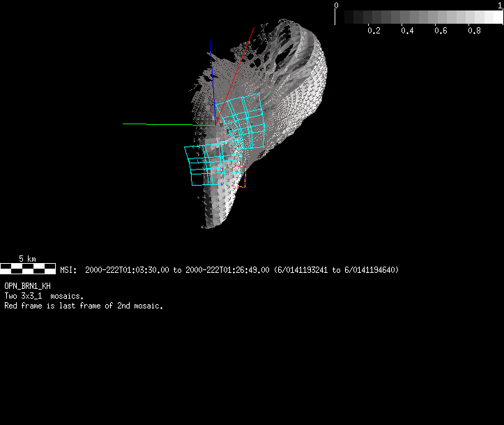Click the '1' maximum label on the color bar
The width and height of the screenshot is (504, 425).
pos(499,5)
